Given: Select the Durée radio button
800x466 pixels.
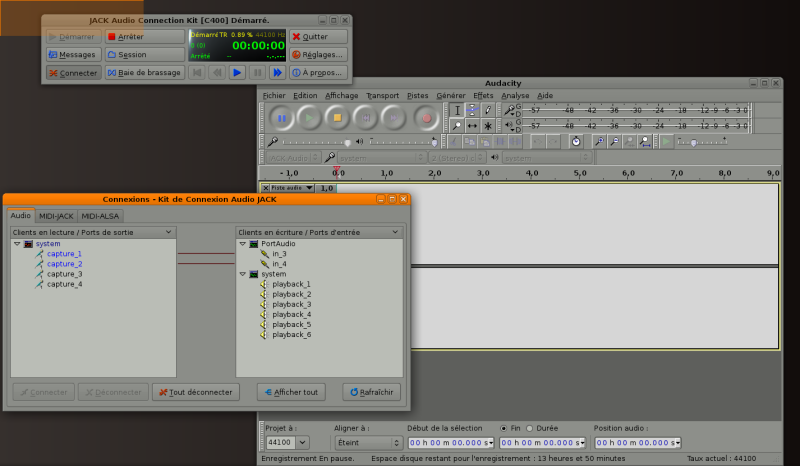Looking at the screenshot, I should point(529,428).
